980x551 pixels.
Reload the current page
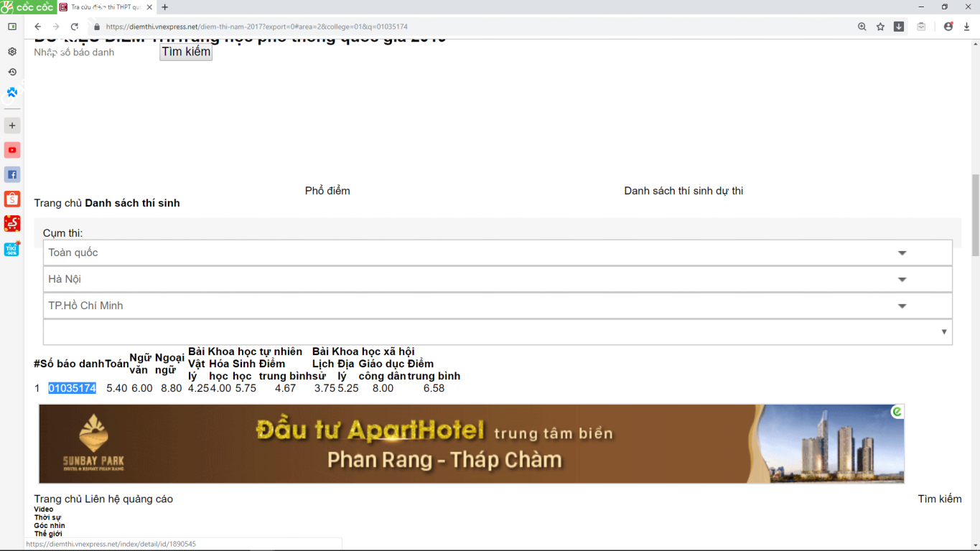(x=74, y=27)
